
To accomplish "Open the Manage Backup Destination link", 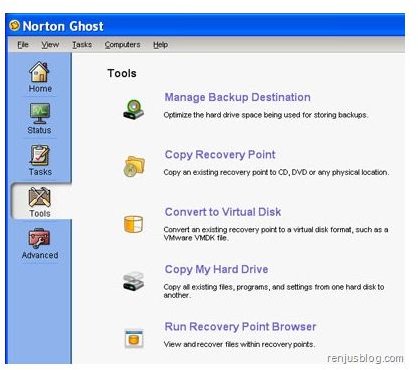I will [x=238, y=97].
